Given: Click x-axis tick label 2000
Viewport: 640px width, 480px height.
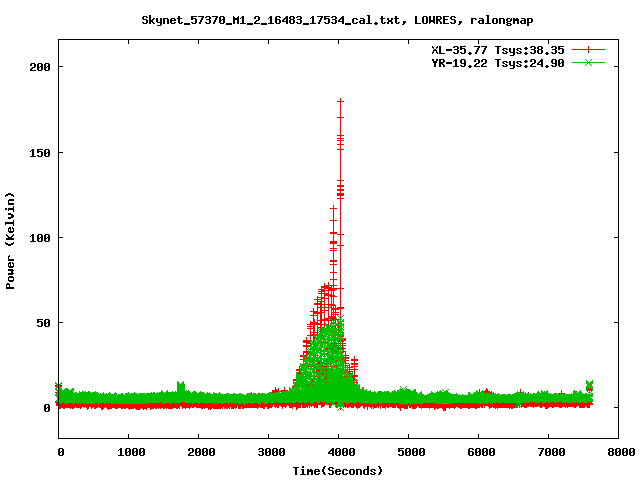Looking at the screenshot, I should coord(201,452).
